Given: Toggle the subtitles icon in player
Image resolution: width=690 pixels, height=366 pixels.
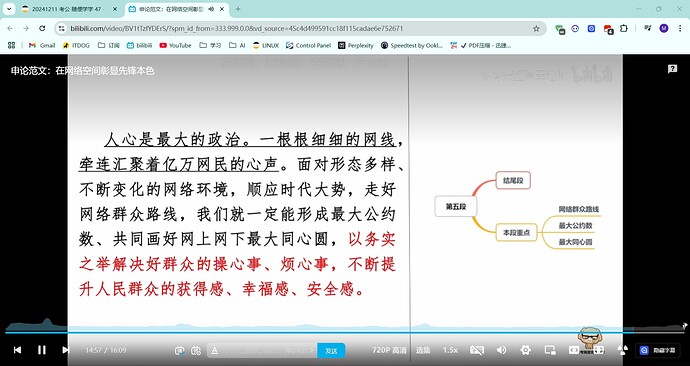Looking at the screenshot, I should pyautogui.click(x=477, y=350).
